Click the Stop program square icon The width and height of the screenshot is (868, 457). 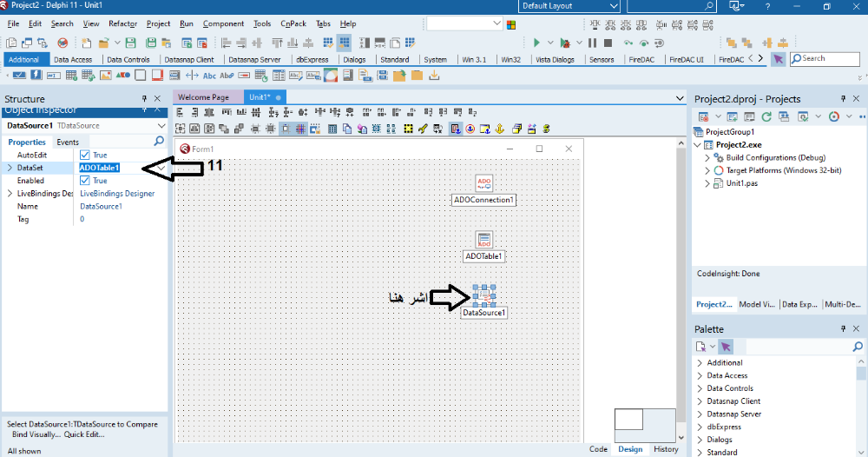[608, 43]
